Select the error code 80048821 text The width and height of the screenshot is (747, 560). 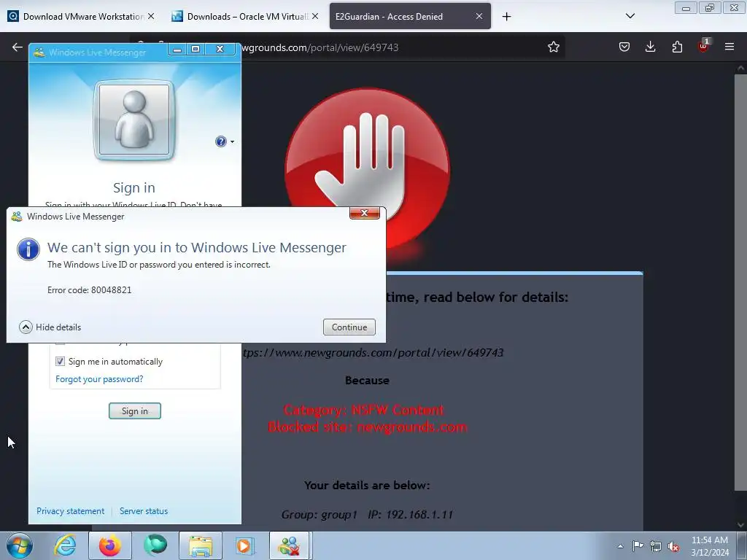pos(90,290)
